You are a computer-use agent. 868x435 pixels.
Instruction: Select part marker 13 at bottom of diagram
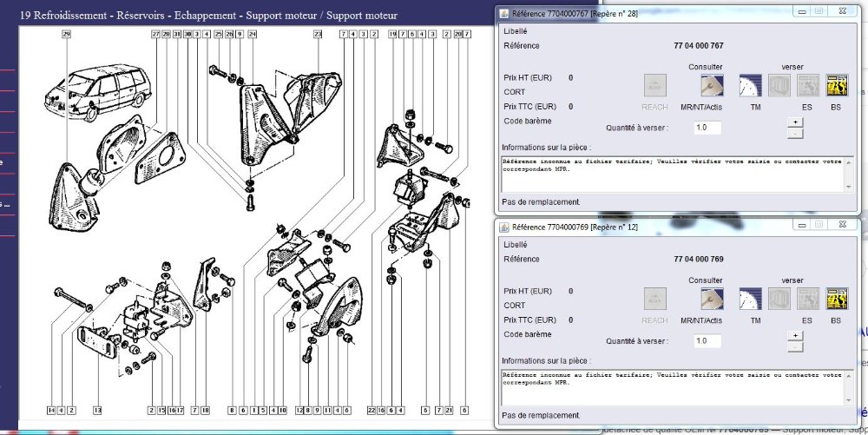coord(98,410)
